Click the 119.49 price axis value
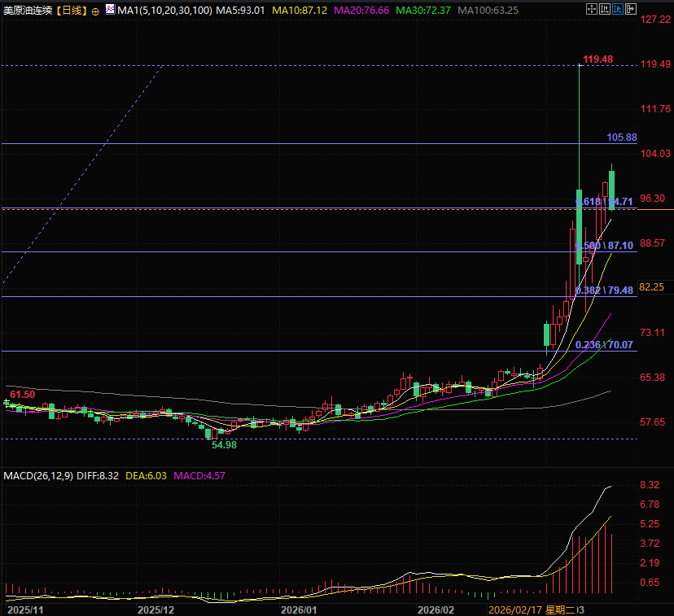 (x=655, y=64)
